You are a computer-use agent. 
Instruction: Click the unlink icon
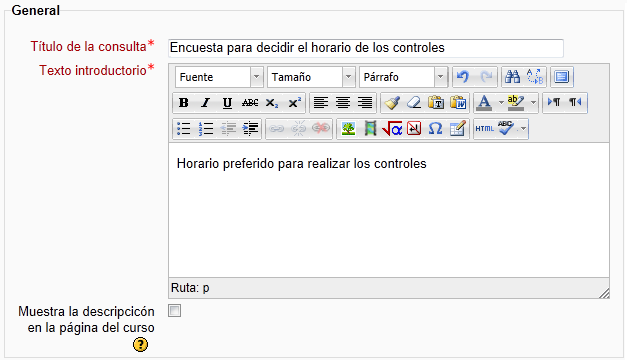pyautogui.click(x=298, y=129)
